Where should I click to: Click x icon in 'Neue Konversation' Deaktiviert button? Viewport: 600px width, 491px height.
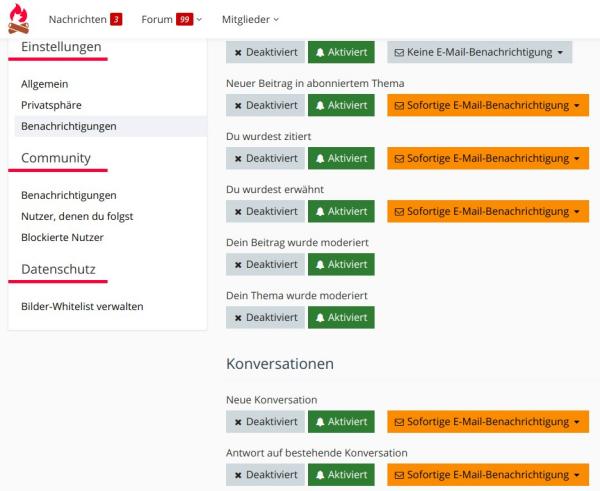(x=237, y=423)
